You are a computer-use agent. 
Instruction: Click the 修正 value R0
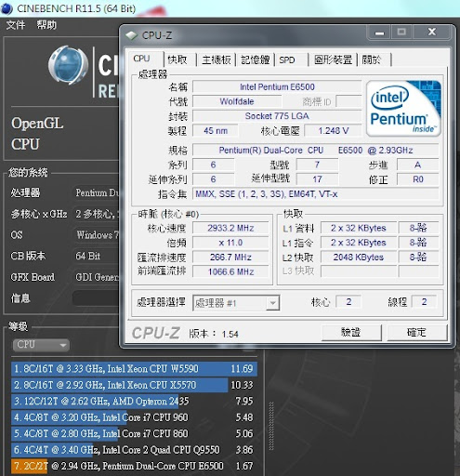[418, 179]
